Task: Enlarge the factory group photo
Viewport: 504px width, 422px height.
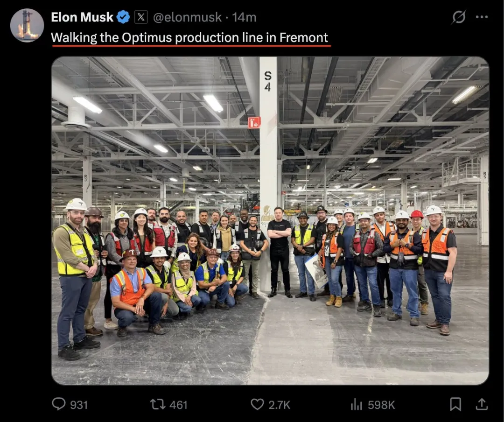Action: point(270,221)
